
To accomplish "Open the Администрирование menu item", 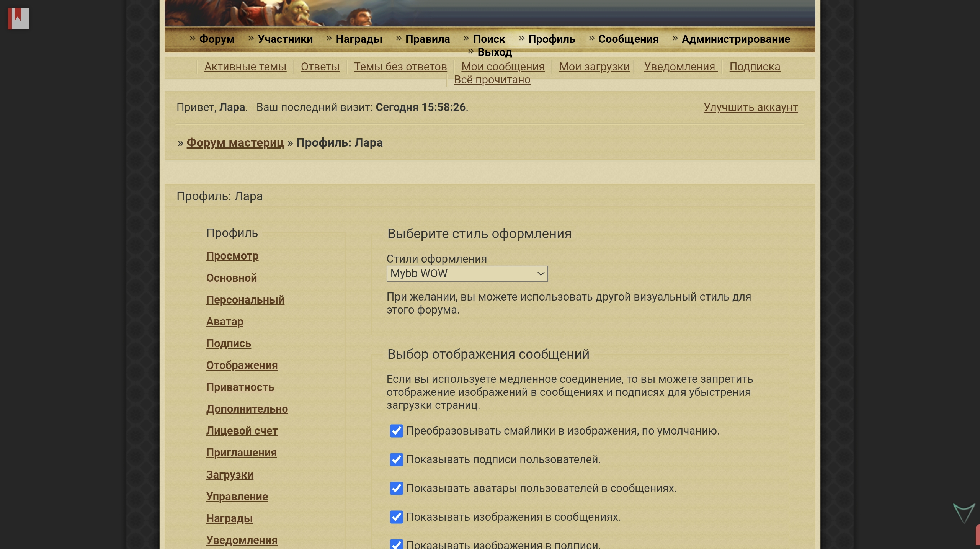I will (735, 39).
